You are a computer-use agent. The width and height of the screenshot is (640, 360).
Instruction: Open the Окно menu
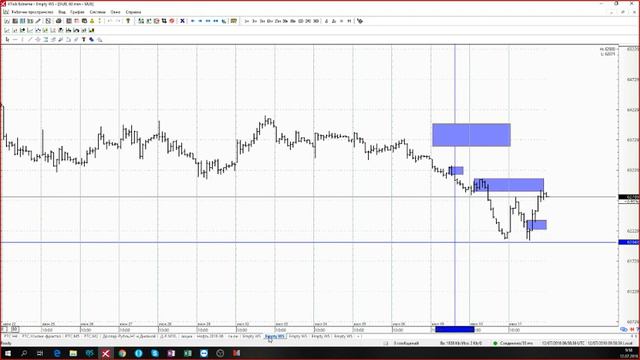(116, 12)
